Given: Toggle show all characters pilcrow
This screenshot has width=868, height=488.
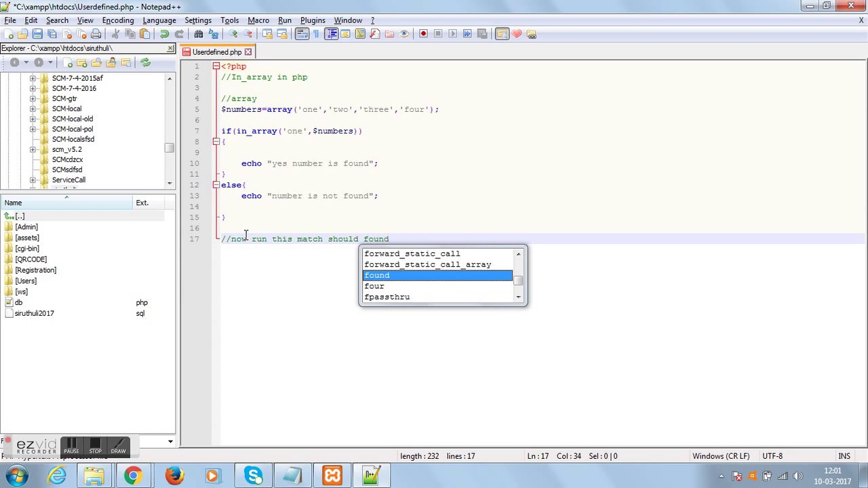Looking at the screenshot, I should 316,34.
